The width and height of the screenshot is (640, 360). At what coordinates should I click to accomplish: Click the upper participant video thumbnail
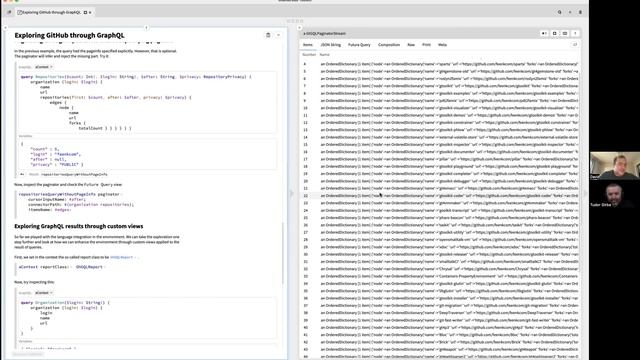point(615,166)
